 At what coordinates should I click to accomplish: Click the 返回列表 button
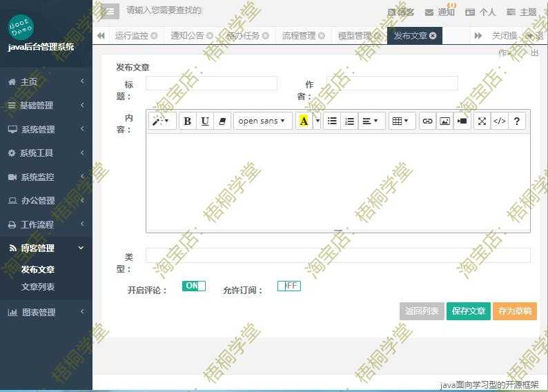click(422, 311)
